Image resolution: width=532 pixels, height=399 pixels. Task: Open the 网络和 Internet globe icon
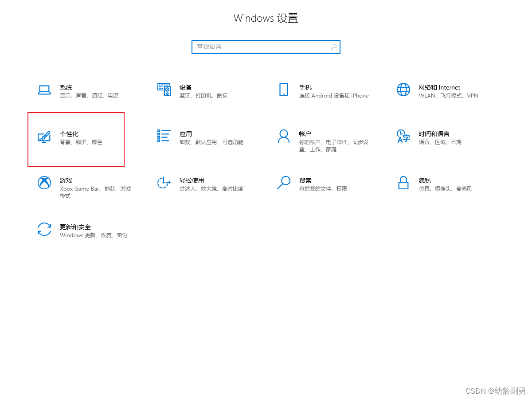[403, 90]
